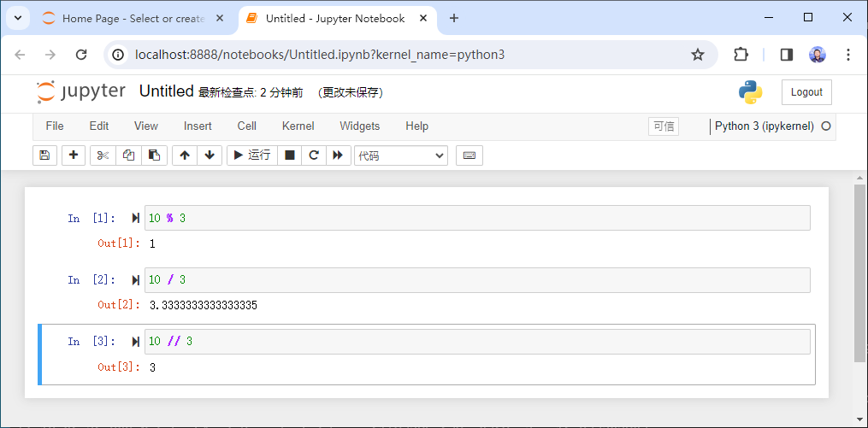Open the Kernel menu
This screenshot has width=868, height=428.
[x=298, y=126]
